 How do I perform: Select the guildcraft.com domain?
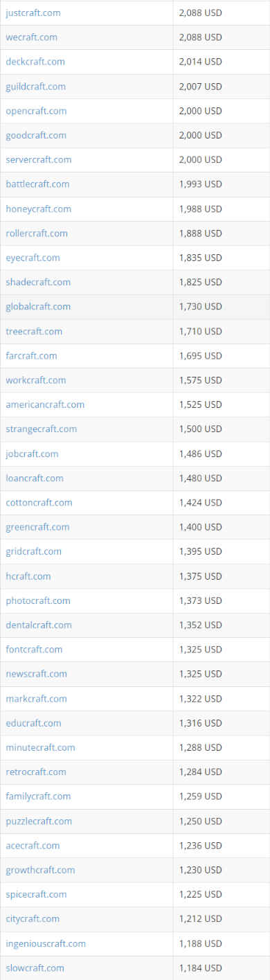36,87
